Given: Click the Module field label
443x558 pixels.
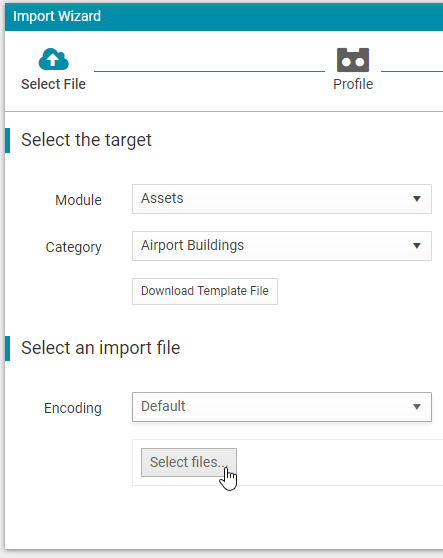Looking at the screenshot, I should [78, 200].
